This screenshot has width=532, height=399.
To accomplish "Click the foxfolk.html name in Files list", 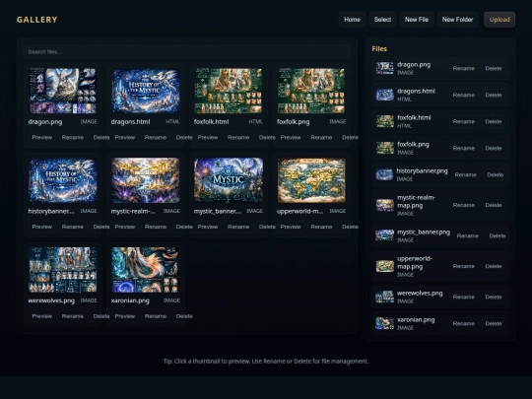I will click(414, 118).
